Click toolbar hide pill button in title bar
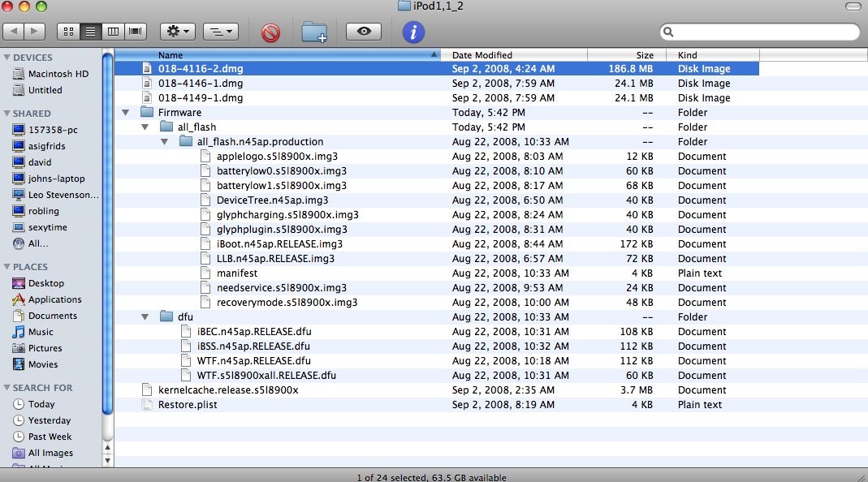Screen dimensions: 868x482 (853, 6)
